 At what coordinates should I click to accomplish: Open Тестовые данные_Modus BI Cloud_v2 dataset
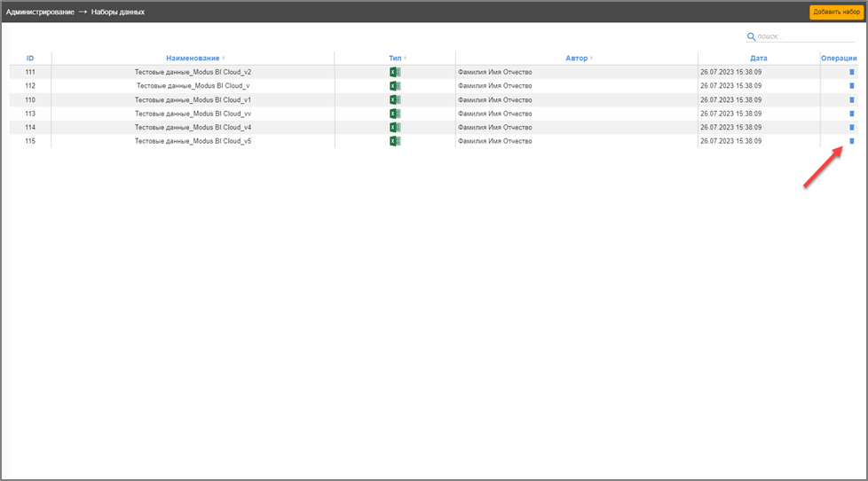pyautogui.click(x=193, y=72)
